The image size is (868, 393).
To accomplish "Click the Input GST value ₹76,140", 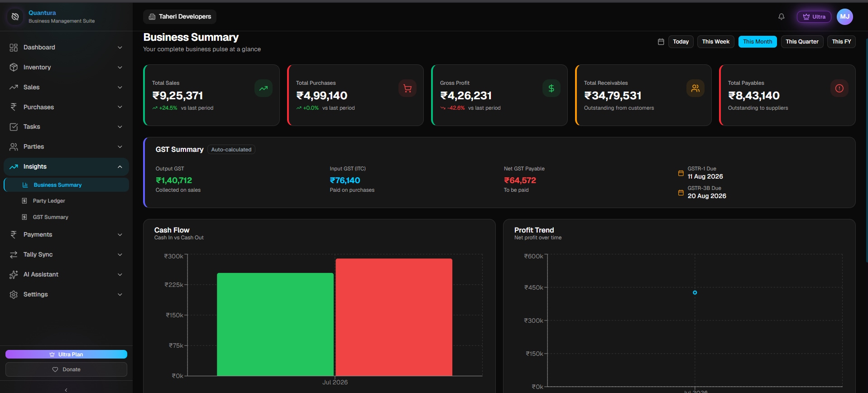I will click(x=345, y=180).
